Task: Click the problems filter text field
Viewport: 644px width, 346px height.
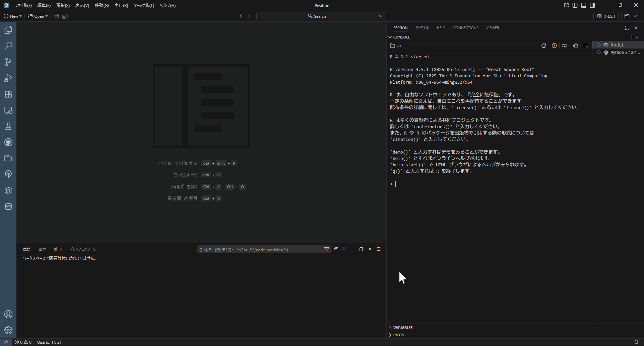Action: pos(260,250)
